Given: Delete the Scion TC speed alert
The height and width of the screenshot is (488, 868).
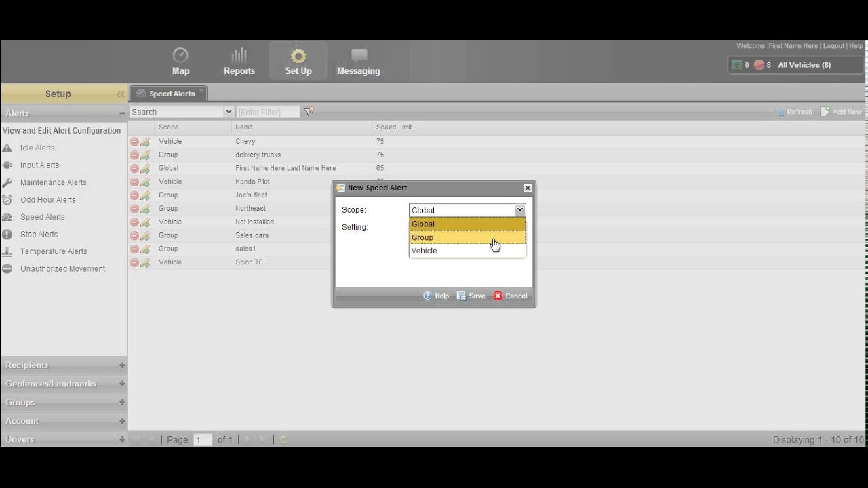Looking at the screenshot, I should (134, 262).
